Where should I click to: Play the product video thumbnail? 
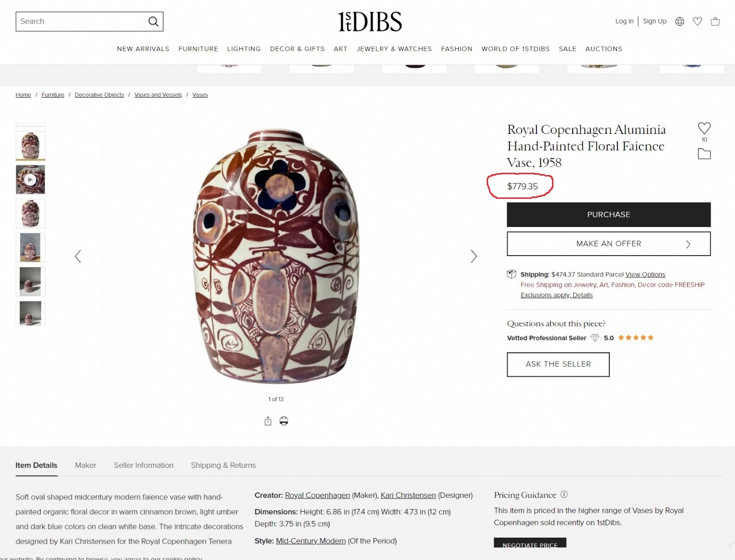tap(31, 180)
